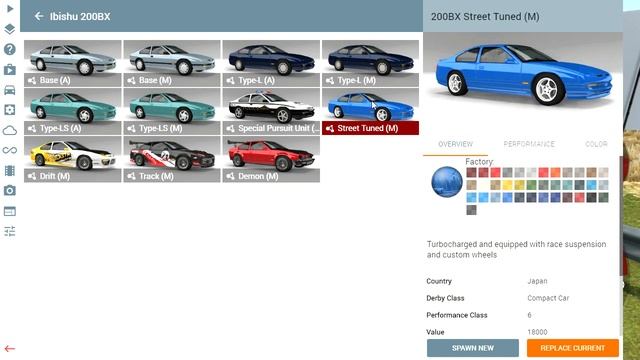Click the Country value 'Japan'
The image size is (640, 360).
click(537, 281)
